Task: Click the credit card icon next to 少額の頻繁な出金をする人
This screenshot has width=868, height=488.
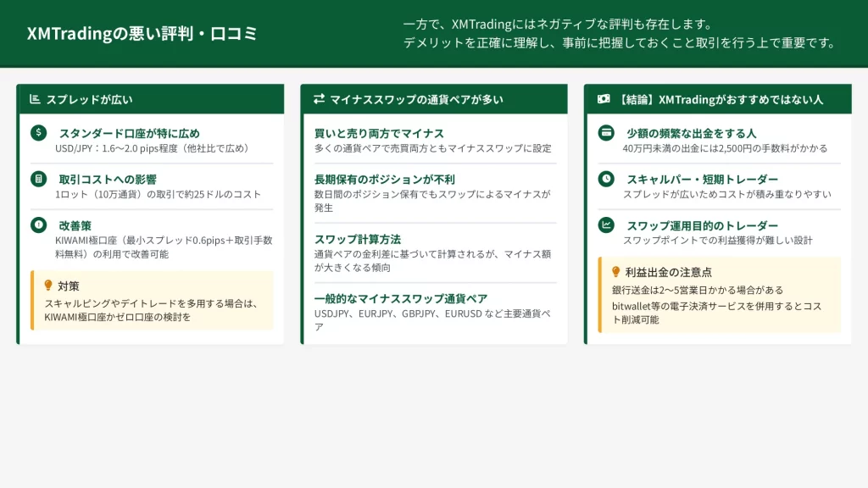Action: point(606,133)
